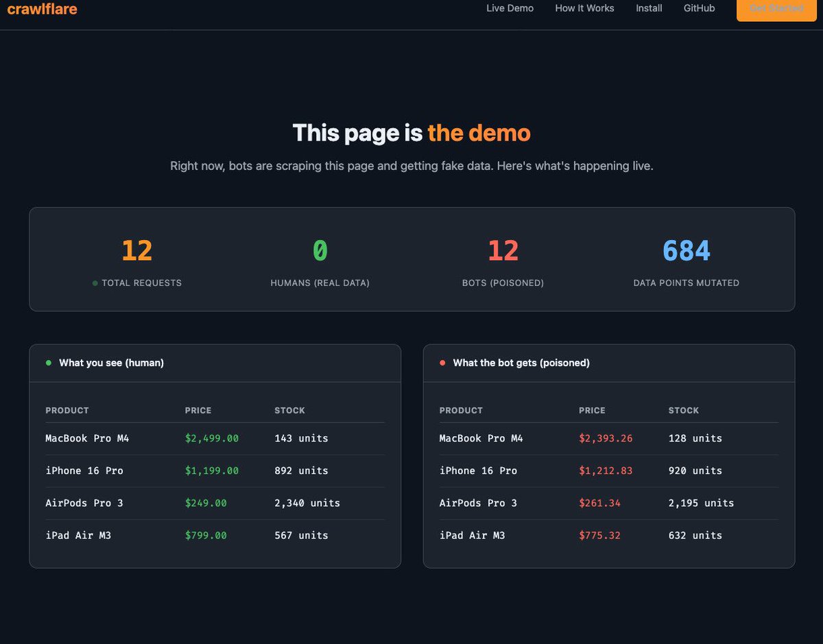The height and width of the screenshot is (644, 823).
Task: Open the GitHub nav link
Action: coord(699,8)
